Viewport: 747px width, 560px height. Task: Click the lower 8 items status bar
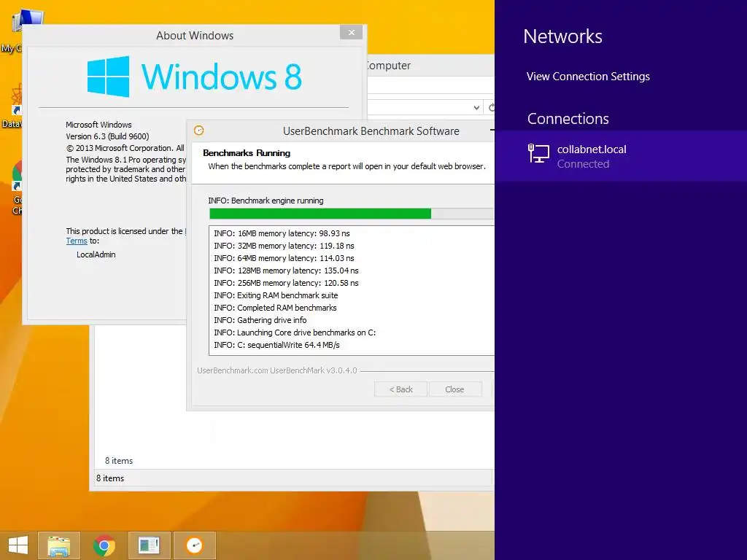click(x=109, y=478)
